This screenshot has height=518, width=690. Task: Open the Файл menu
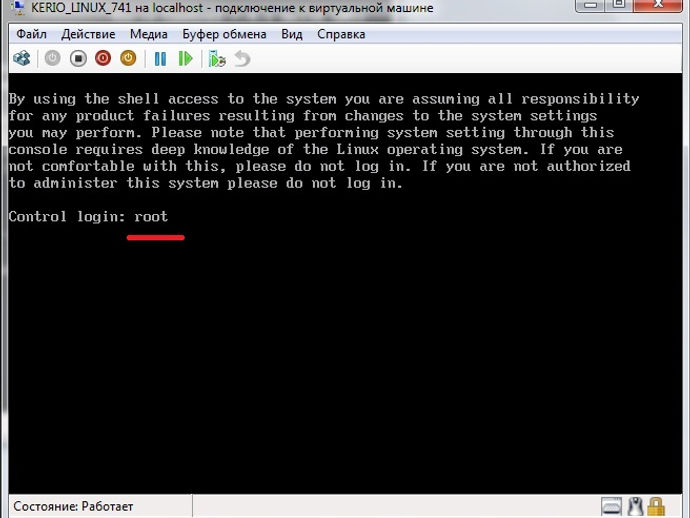pos(31,34)
